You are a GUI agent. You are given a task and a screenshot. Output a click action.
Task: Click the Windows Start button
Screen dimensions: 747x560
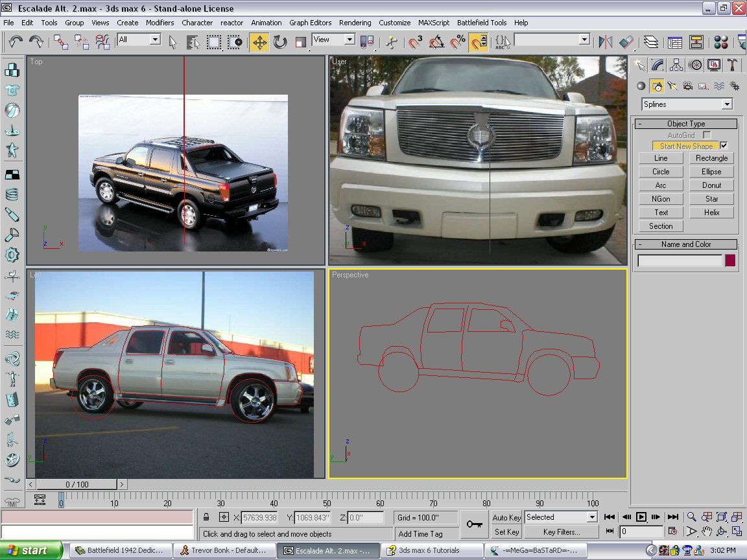(x=31, y=550)
